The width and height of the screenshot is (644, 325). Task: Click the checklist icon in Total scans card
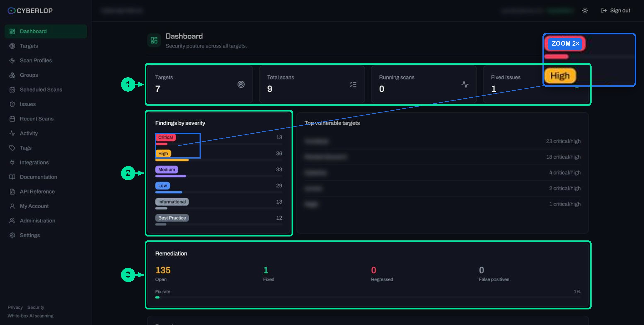[353, 84]
